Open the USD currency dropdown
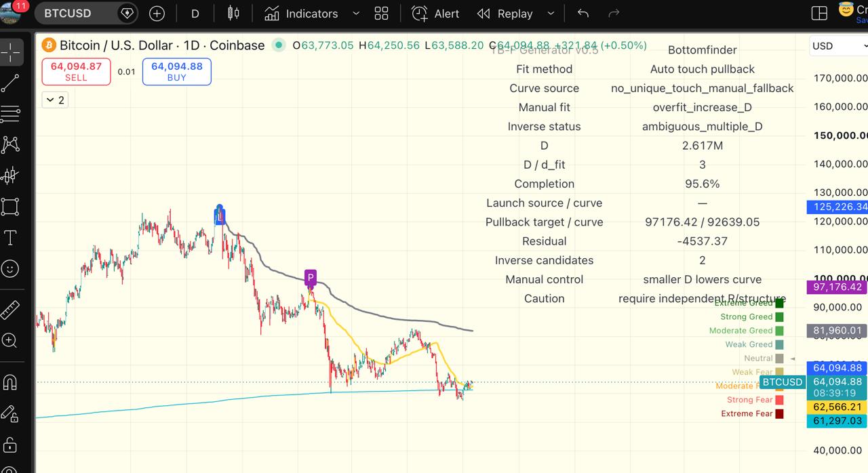The width and height of the screenshot is (868, 473). coord(839,45)
